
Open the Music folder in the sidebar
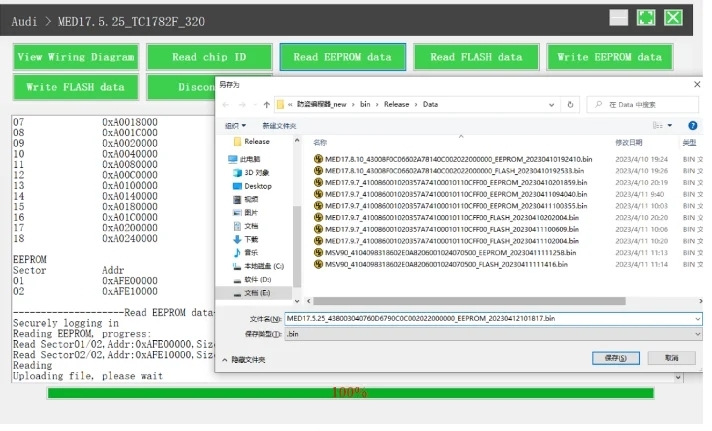246,253
